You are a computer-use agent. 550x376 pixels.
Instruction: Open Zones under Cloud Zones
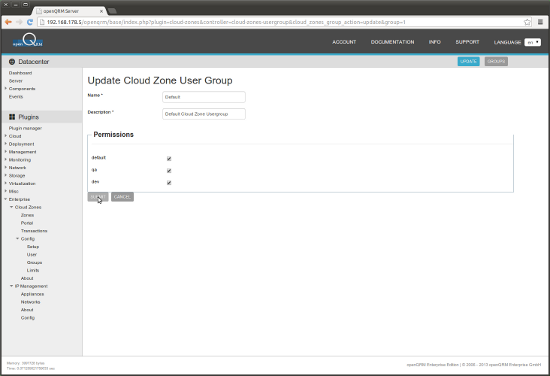click(27, 215)
